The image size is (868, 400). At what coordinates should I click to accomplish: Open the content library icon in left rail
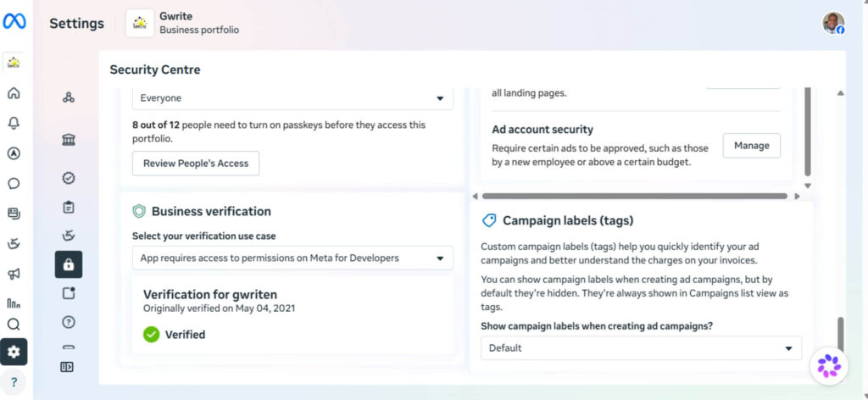click(x=14, y=213)
